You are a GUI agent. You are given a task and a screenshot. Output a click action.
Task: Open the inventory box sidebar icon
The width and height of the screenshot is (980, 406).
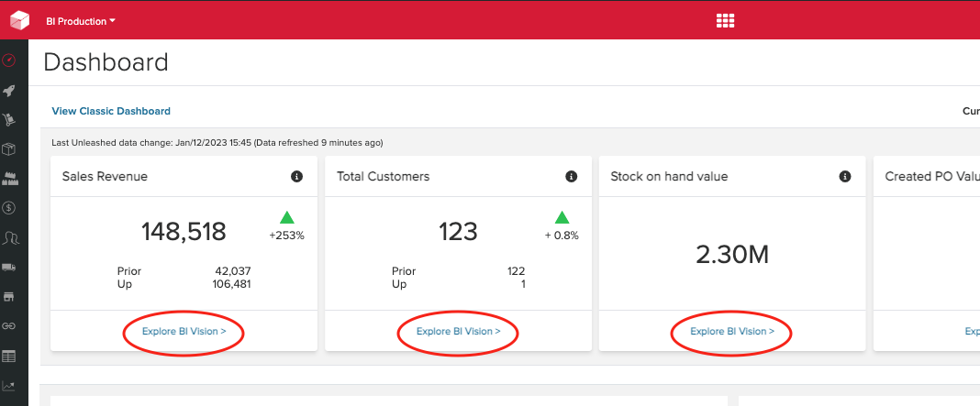(x=9, y=149)
